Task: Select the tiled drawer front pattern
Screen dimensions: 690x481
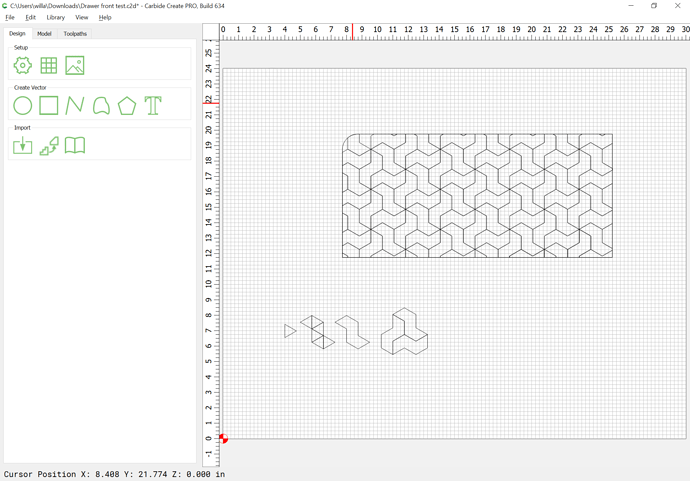Action: (x=477, y=196)
